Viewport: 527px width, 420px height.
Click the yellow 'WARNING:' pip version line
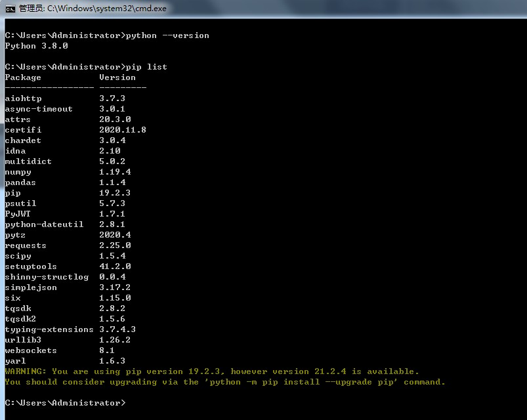(x=212, y=371)
